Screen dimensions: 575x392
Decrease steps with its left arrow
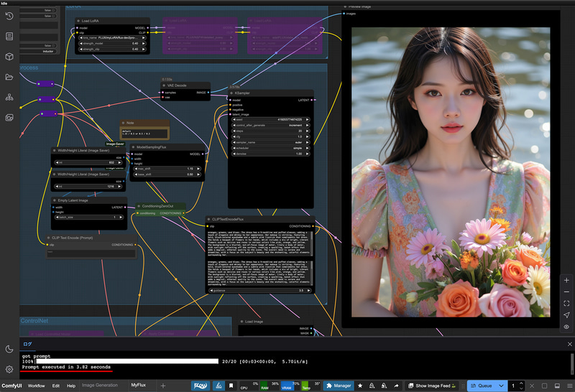pos(234,131)
